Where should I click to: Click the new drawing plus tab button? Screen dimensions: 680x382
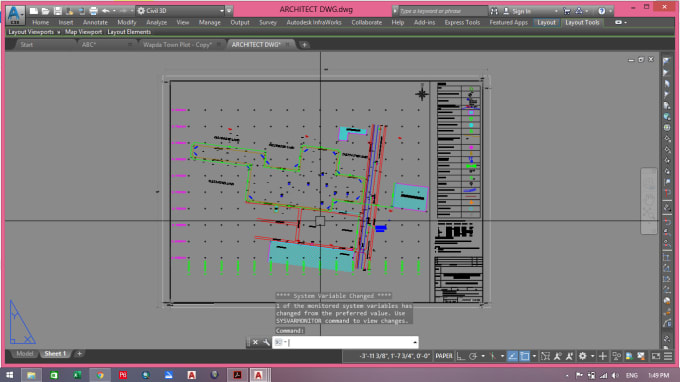tap(304, 45)
